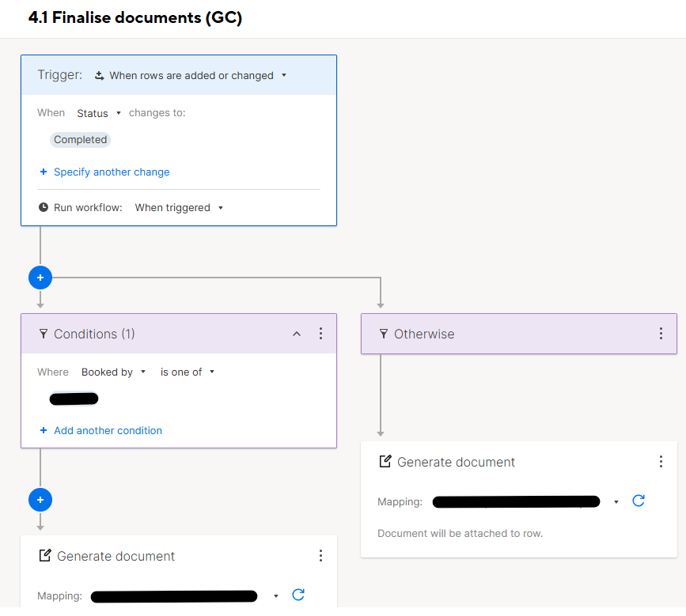Image resolution: width=686 pixels, height=616 pixels.
Task: Open the Conditions path's Generate document menu
Action: click(320, 556)
